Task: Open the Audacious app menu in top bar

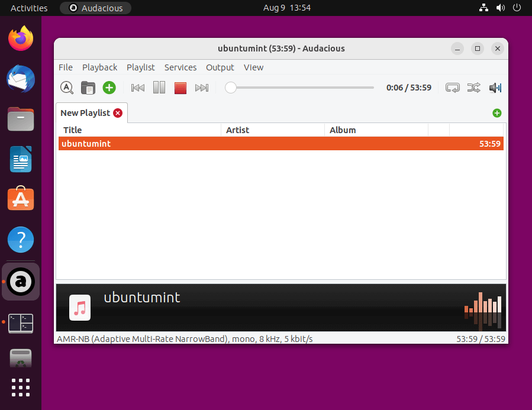Action: tap(96, 8)
